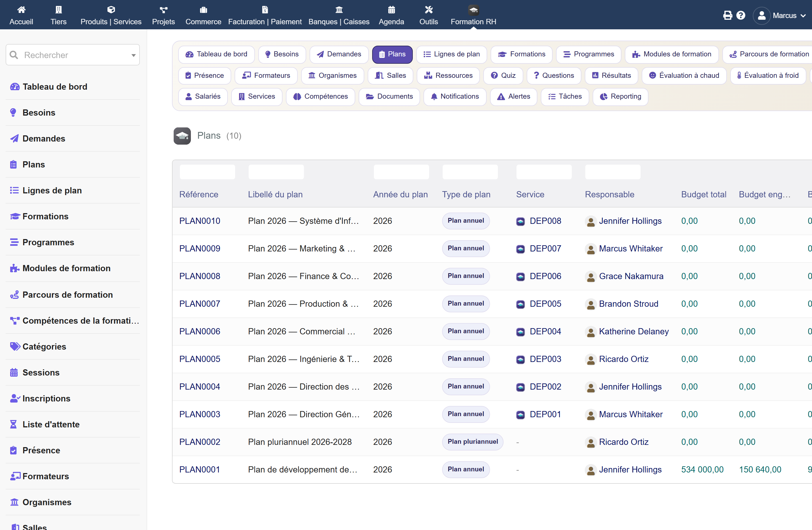Click the Type de plan filter field
The width and height of the screenshot is (812, 530).
[x=470, y=172]
